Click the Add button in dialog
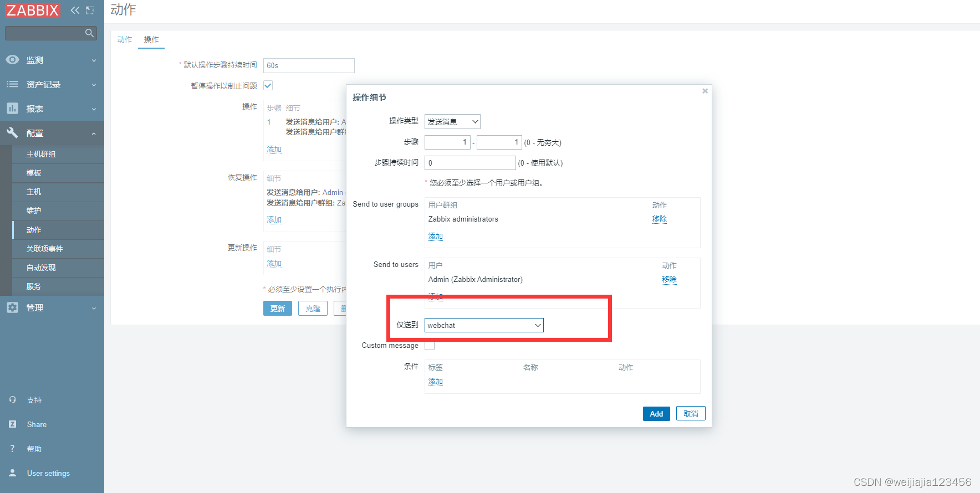Viewport: 980px width, 493px height. [x=656, y=414]
